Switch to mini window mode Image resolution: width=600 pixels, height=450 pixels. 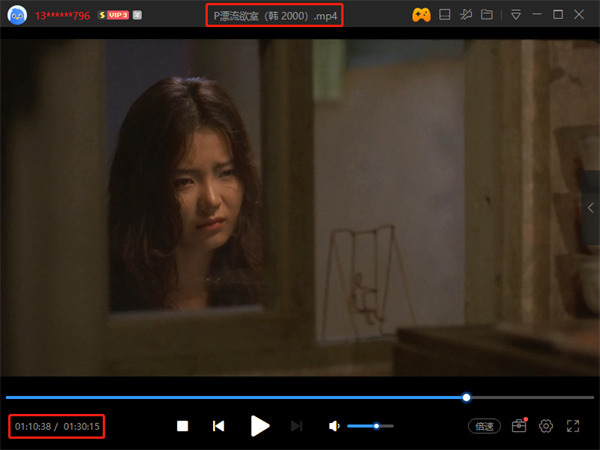click(x=445, y=15)
